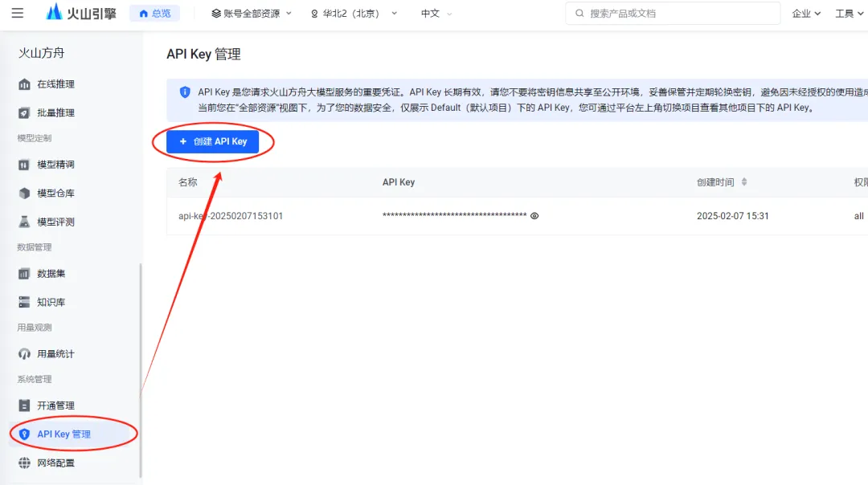Click the 火山方舟 sidebar title
Screen dimensions: 868x485
pos(42,52)
